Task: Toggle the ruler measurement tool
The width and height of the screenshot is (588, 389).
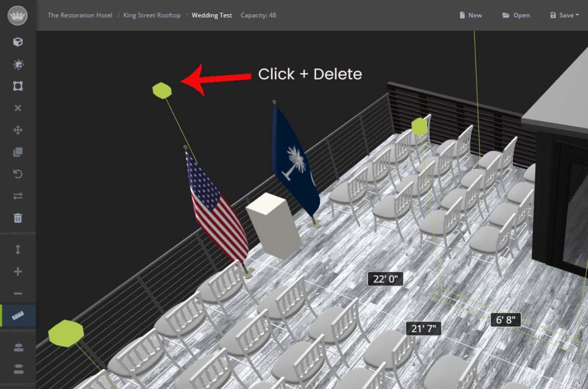Action: click(18, 315)
